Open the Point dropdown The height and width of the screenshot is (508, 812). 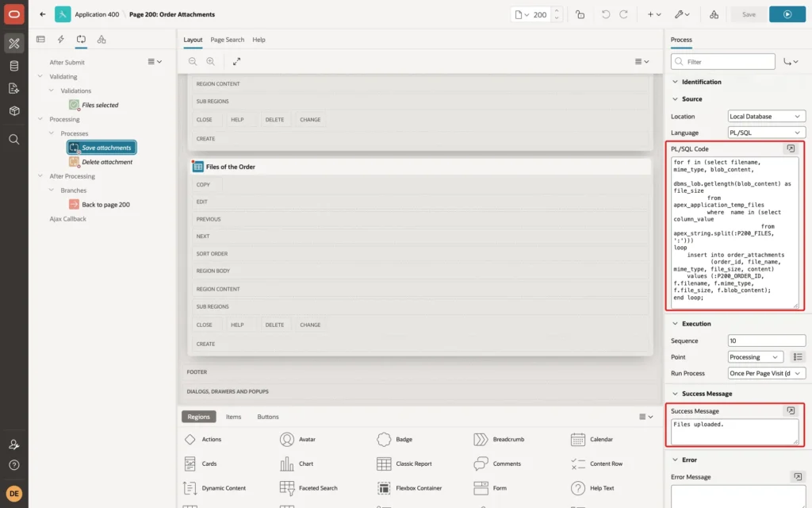coord(755,356)
